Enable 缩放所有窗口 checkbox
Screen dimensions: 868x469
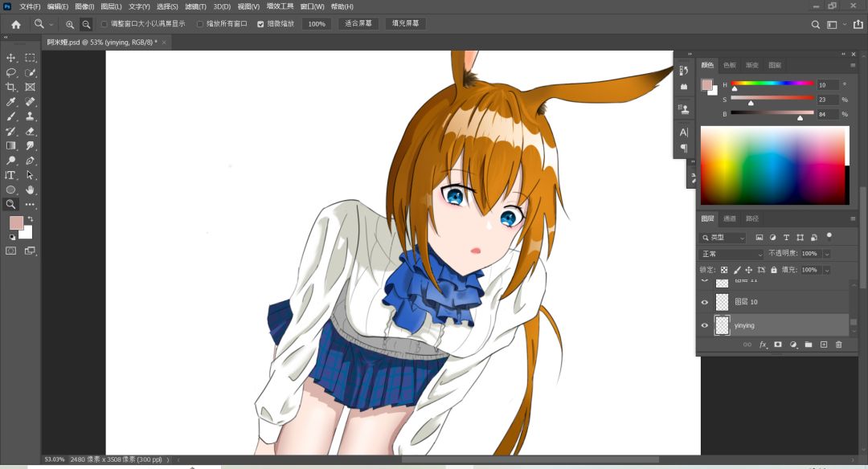pyautogui.click(x=200, y=24)
